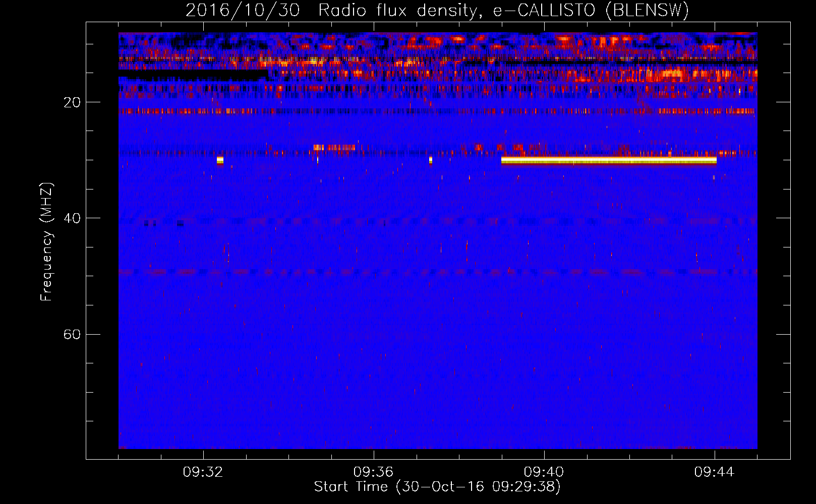This screenshot has height=504, width=816.
Task: Click the short bright burst just right of 09:32
Action: [x=220, y=160]
